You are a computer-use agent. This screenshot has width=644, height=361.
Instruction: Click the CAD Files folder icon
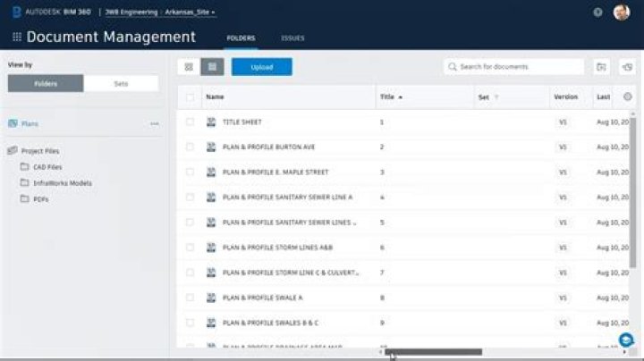pyautogui.click(x=25, y=166)
